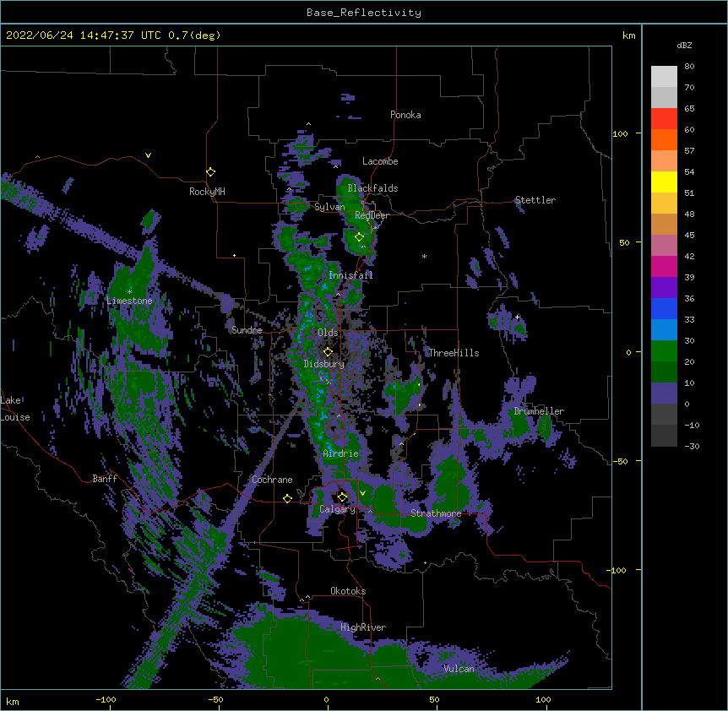
Task: Click the Stettler city label
Action: click(535, 200)
